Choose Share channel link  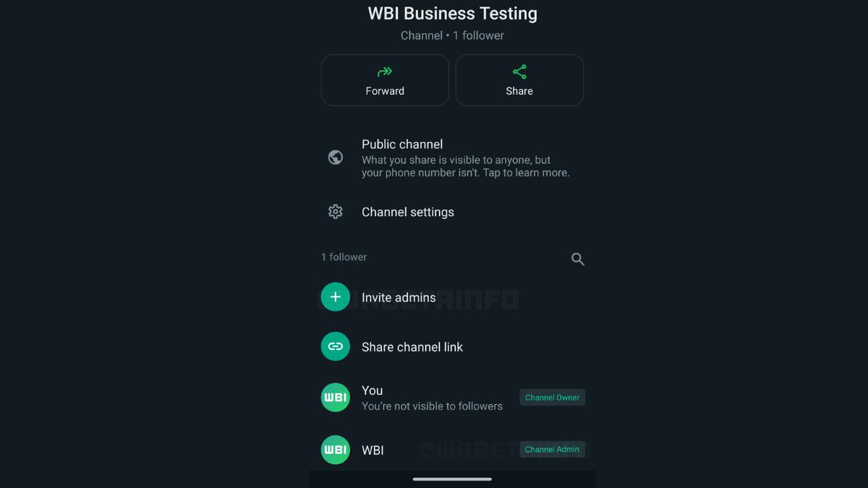(412, 347)
